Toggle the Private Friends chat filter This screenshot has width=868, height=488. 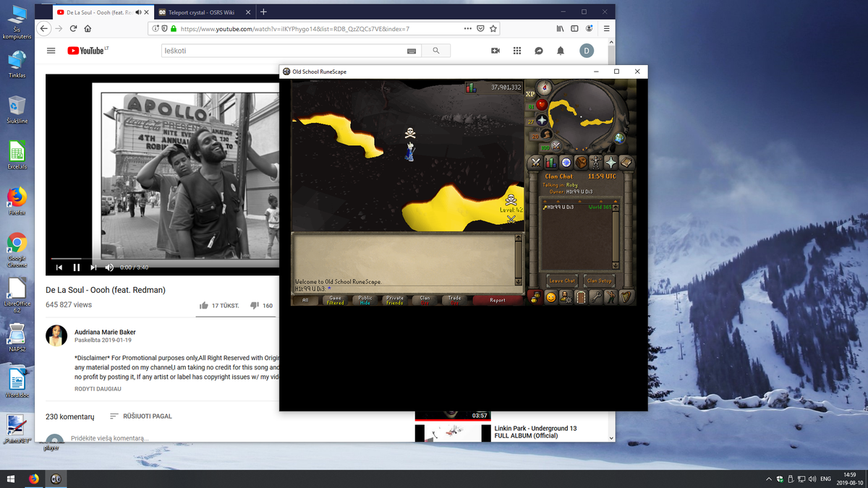[395, 300]
